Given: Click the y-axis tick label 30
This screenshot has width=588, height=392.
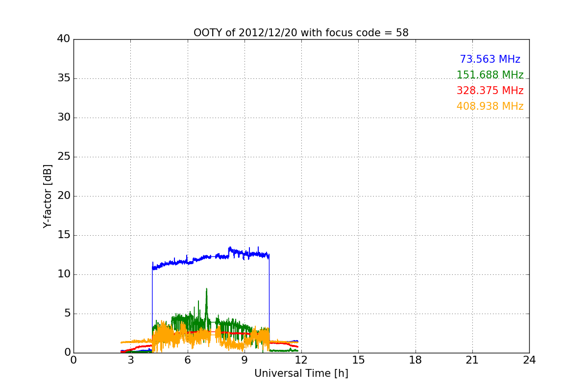Looking at the screenshot, I should pos(64,118).
